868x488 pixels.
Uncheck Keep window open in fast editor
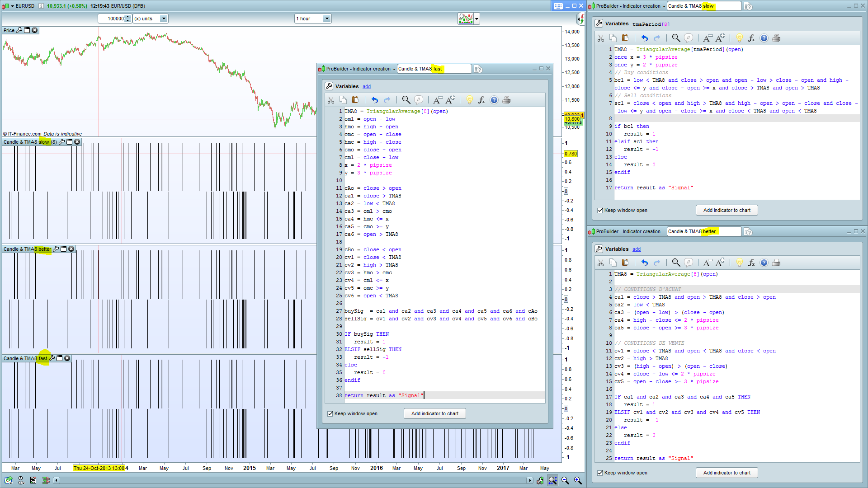pos(330,413)
